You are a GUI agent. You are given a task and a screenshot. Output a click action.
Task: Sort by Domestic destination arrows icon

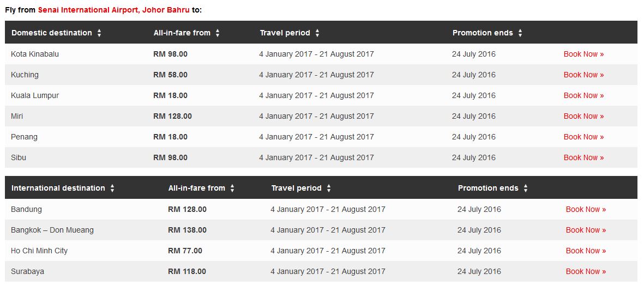(99, 33)
